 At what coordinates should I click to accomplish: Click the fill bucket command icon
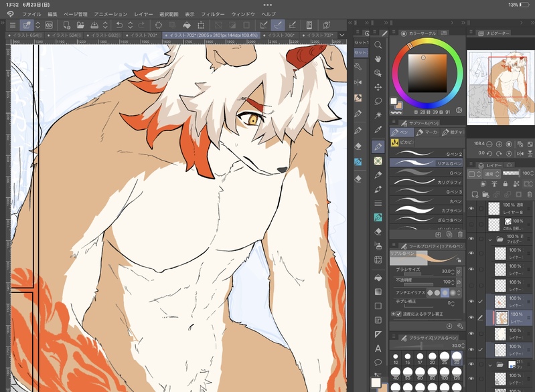(x=187, y=25)
